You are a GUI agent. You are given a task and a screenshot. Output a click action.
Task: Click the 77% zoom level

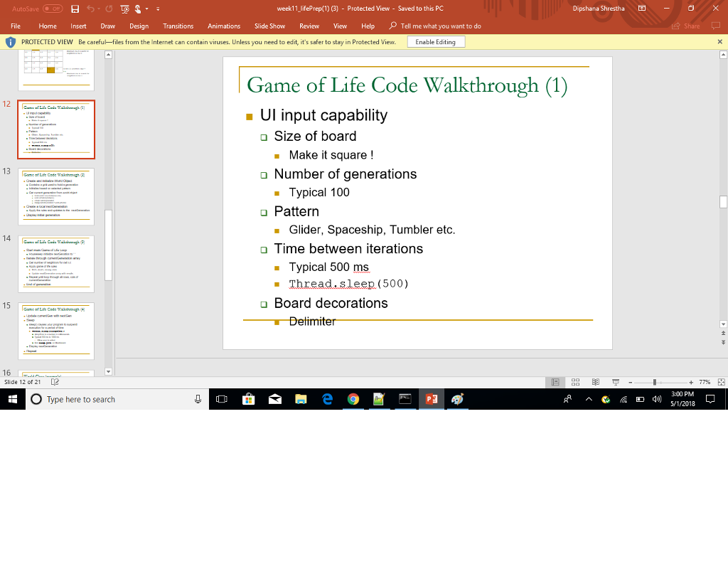click(705, 382)
